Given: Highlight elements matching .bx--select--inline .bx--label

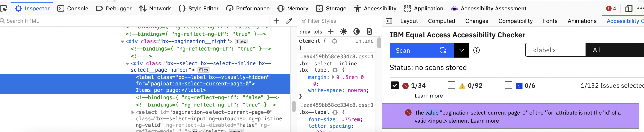Looking at the screenshot, I should (335, 70).
